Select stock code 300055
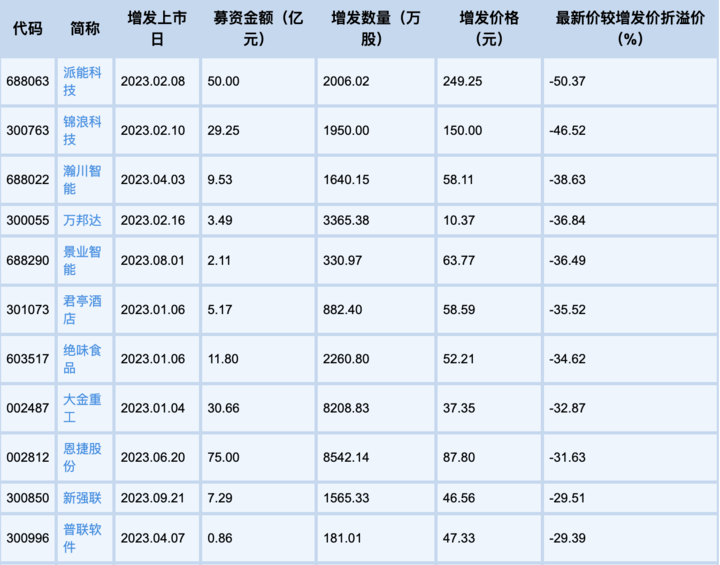 (x=28, y=220)
